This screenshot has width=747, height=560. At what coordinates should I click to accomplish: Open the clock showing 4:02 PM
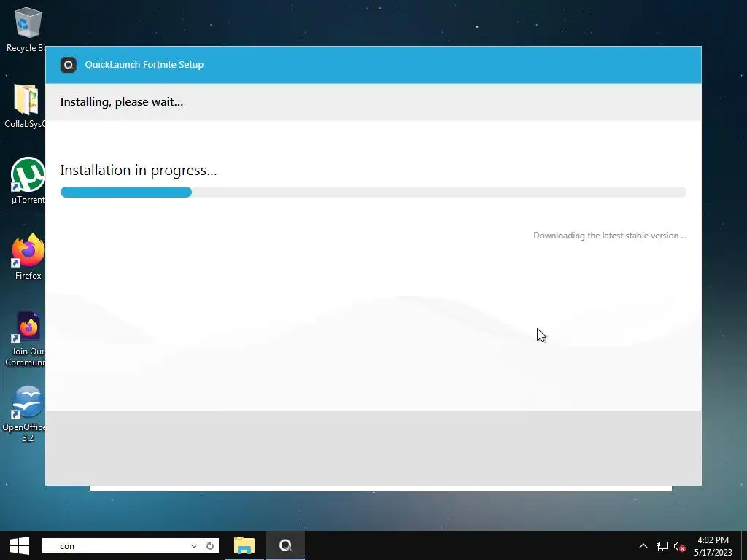[713, 546]
